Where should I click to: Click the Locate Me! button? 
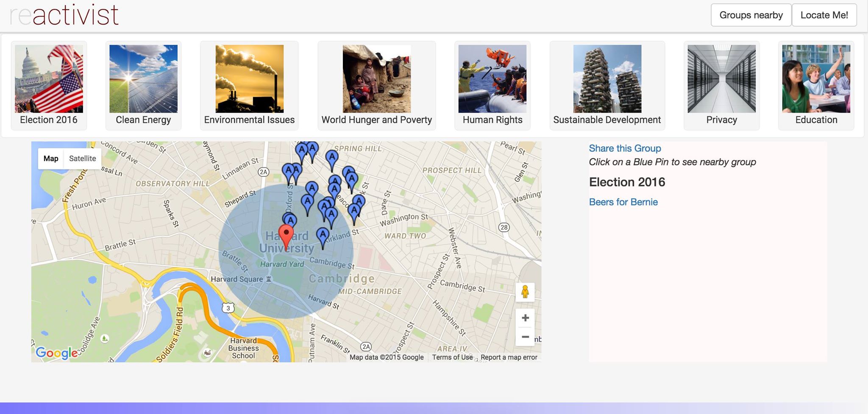point(824,15)
